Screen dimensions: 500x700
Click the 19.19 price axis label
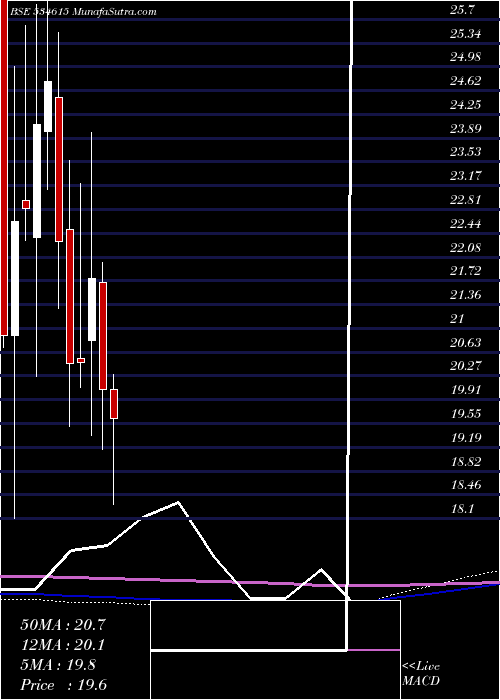tap(466, 438)
